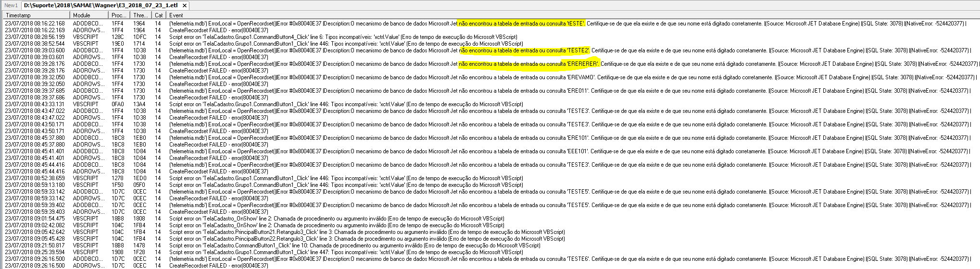The width and height of the screenshot is (980, 269).
Task: Select thread ID cell 1714
Action: [139, 44]
